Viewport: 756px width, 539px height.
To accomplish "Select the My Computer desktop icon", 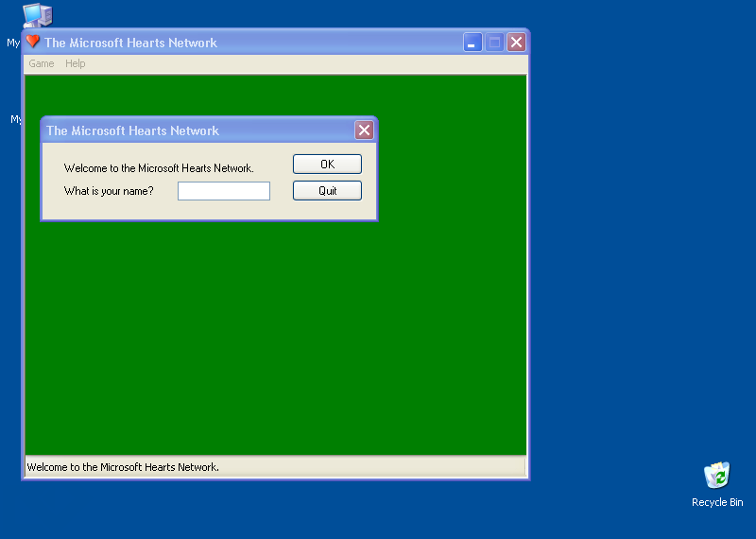I will (37, 15).
